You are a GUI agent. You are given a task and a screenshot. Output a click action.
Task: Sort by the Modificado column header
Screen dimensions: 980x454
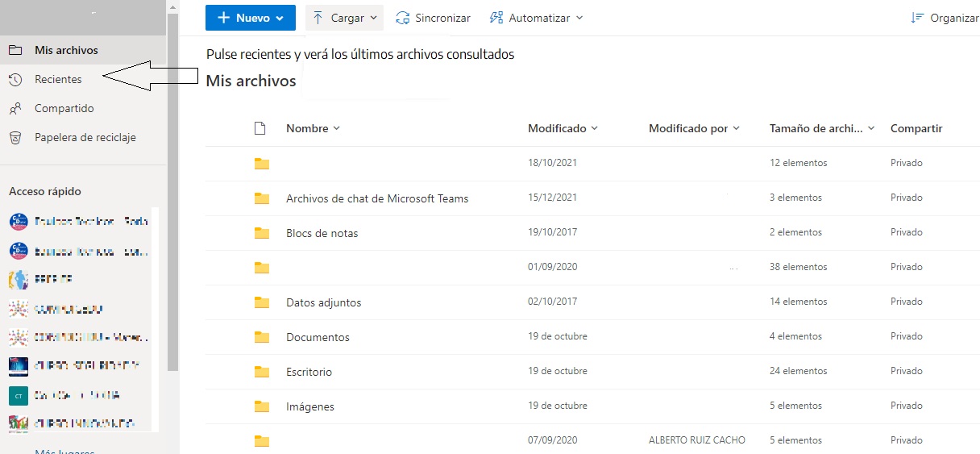click(563, 128)
